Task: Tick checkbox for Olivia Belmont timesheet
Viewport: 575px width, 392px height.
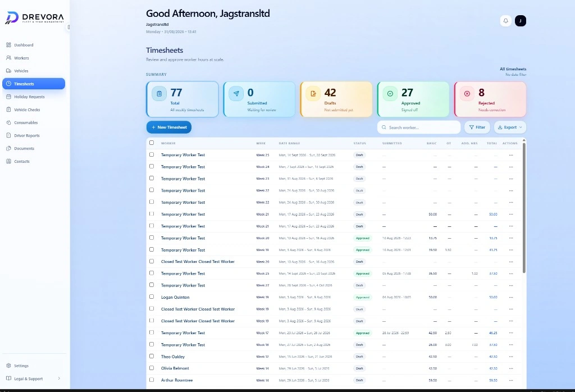Action: click(152, 368)
